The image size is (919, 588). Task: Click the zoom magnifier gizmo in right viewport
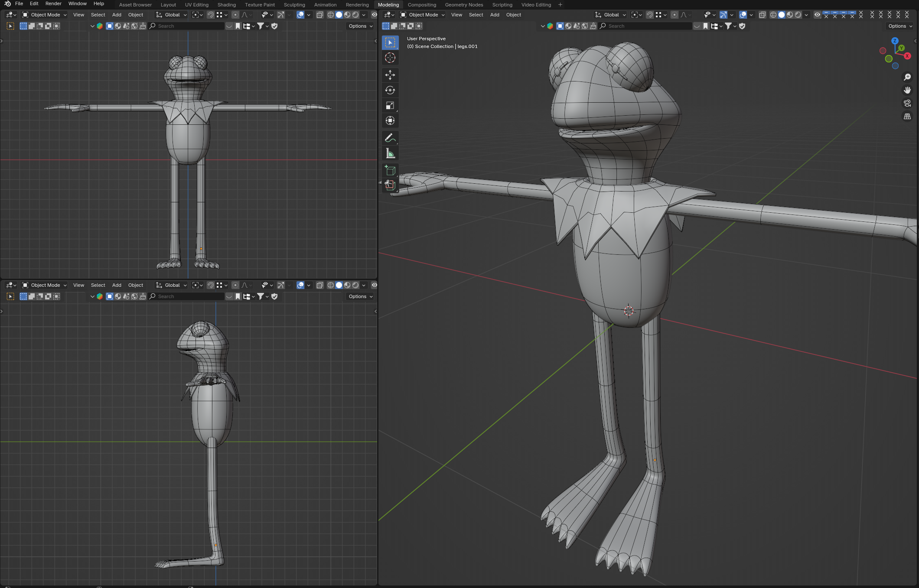pos(907,77)
